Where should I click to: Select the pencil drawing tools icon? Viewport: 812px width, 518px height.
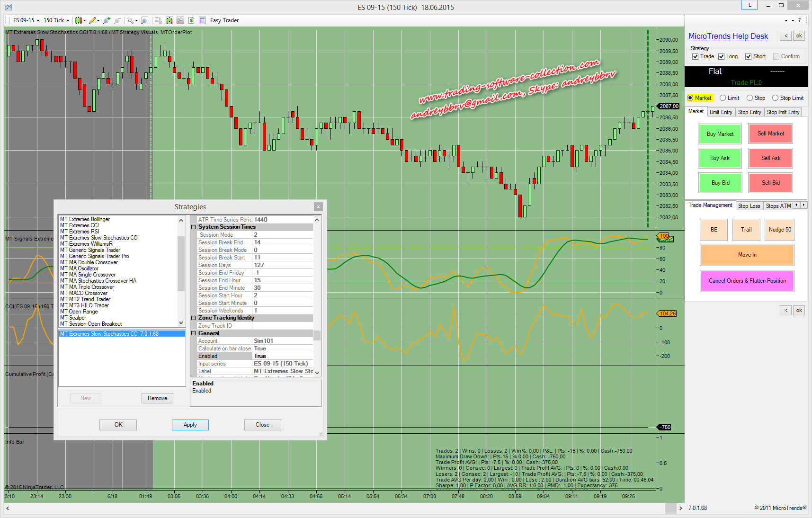(92, 20)
